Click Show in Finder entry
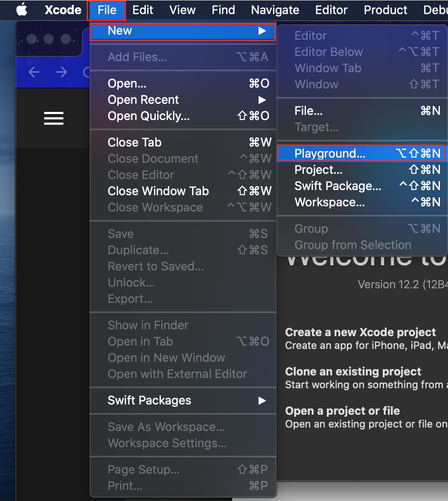Viewport: 448px width, 501px height. point(183,325)
